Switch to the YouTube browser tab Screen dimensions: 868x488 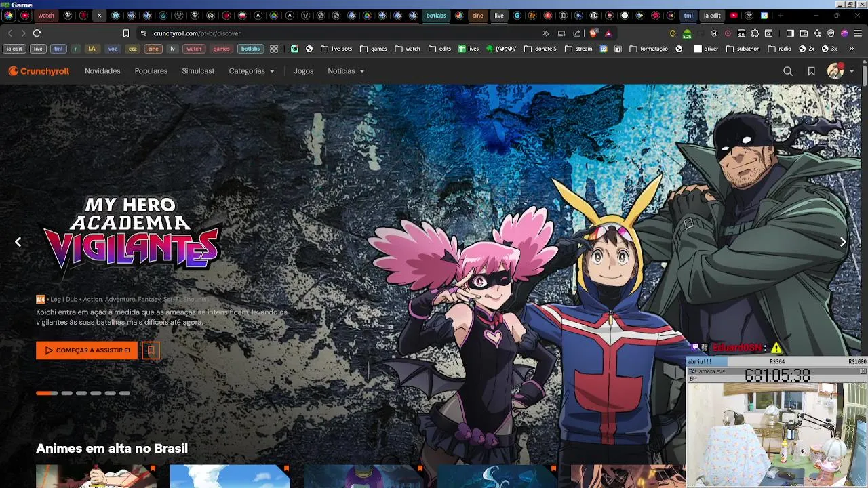(734, 15)
